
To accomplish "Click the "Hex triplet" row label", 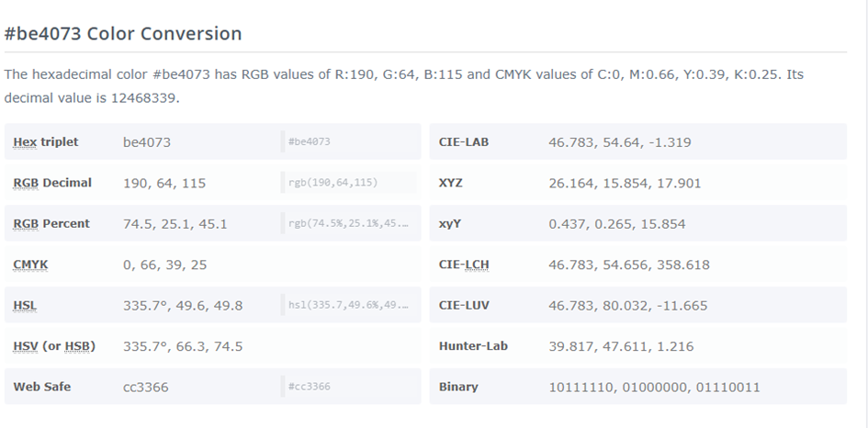I will point(46,142).
